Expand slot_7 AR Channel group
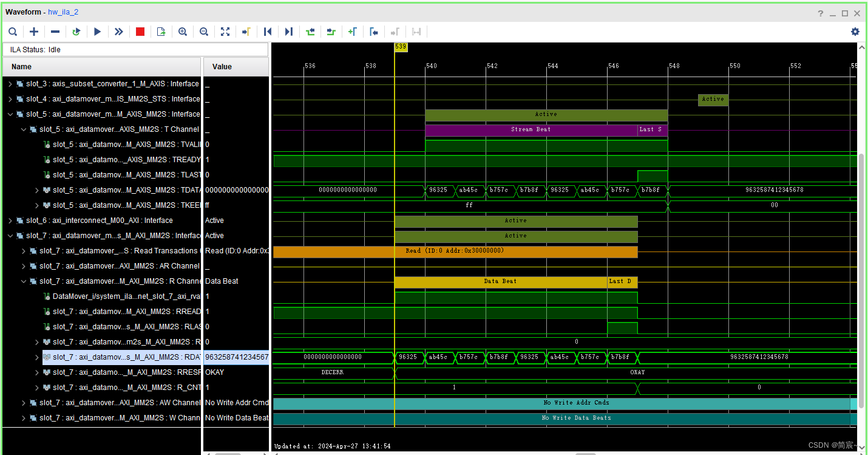This screenshot has width=868, height=455. click(x=24, y=266)
